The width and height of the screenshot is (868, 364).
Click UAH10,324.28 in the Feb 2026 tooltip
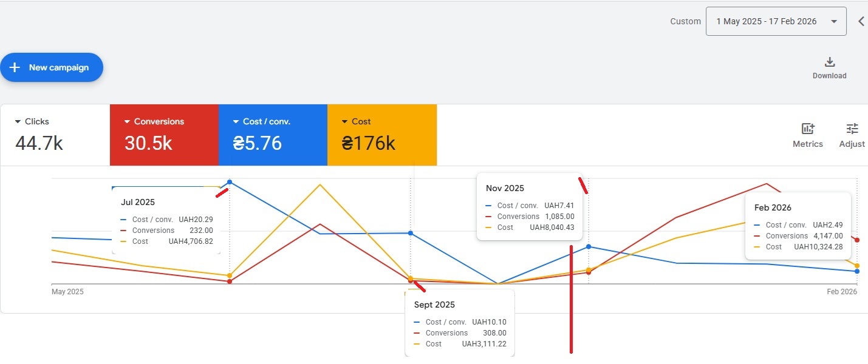(x=819, y=247)
